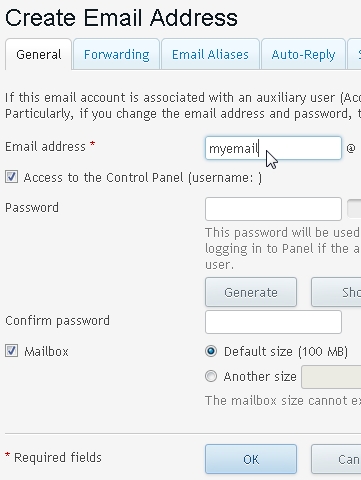Select the Auto-Reply tab
The height and width of the screenshot is (480, 361).
[x=303, y=54]
